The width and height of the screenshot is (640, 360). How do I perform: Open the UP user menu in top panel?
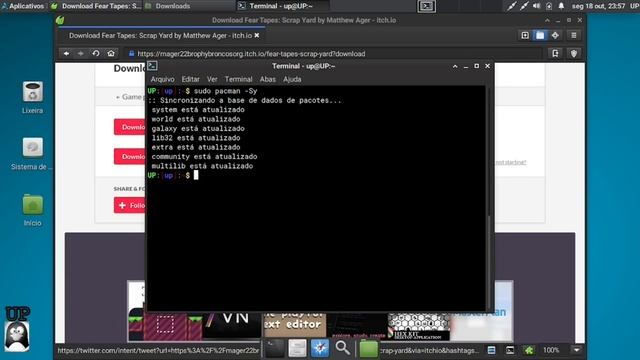pos(634,6)
